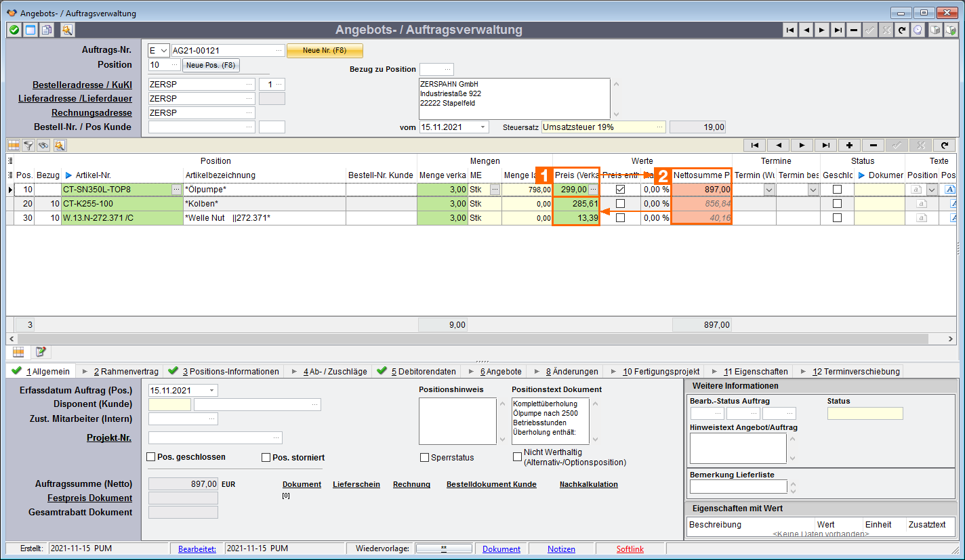Viewport: 965px width, 560px height.
Task: Refresh data with header reload arrow
Action: (901, 30)
